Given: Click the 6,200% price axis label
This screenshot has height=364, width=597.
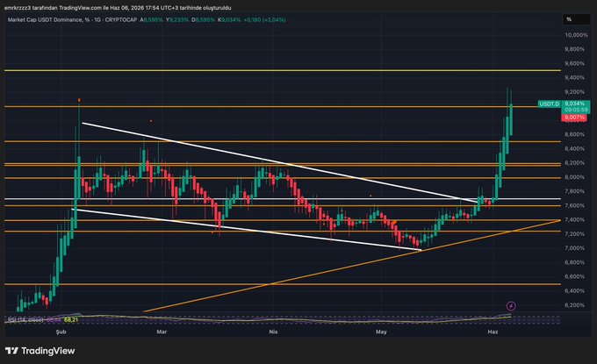Looking at the screenshot, I should click(574, 305).
